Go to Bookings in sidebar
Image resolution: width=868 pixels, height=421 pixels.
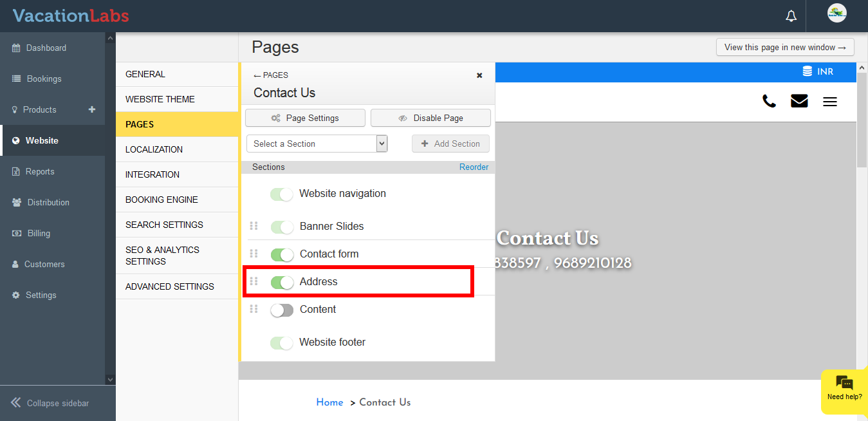point(44,79)
